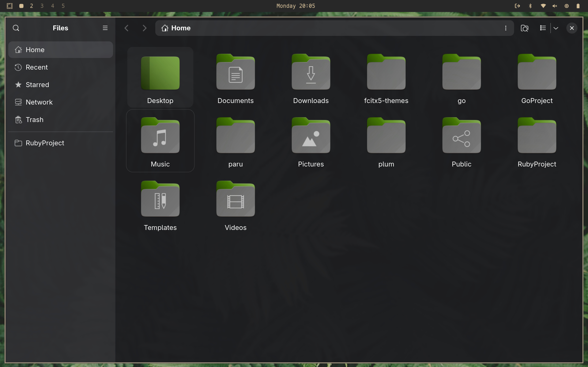Open the hamburger main menu

point(105,28)
